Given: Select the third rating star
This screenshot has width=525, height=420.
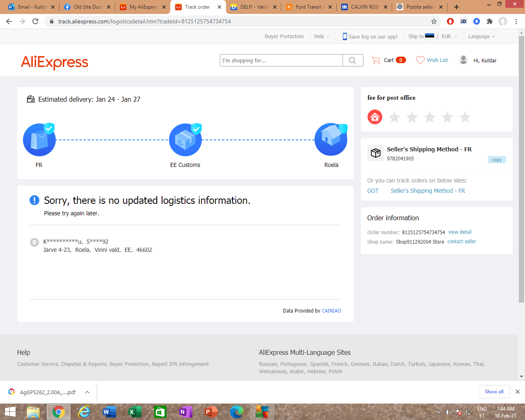Looking at the screenshot, I should [429, 118].
